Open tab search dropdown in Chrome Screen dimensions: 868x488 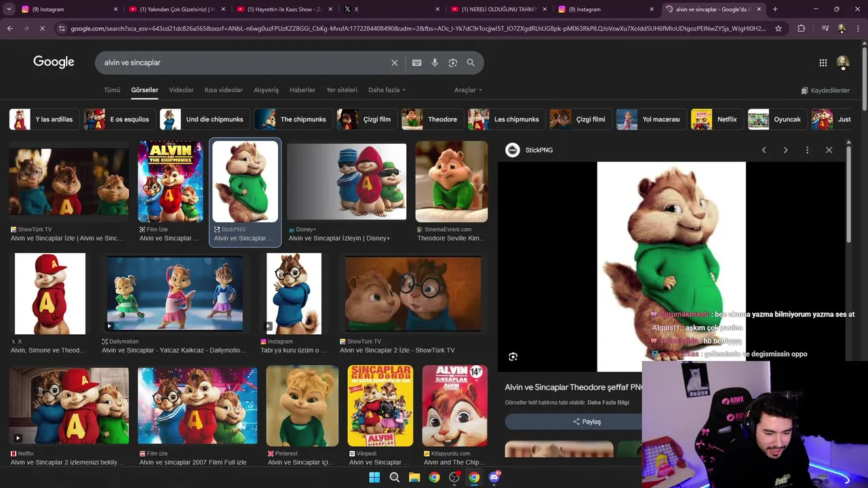pyautogui.click(x=9, y=9)
